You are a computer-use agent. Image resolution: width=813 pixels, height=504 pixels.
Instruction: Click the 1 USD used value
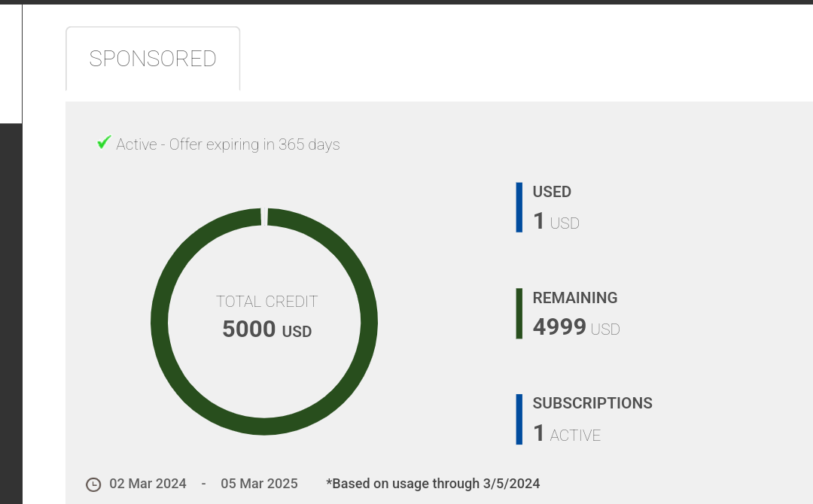point(556,222)
